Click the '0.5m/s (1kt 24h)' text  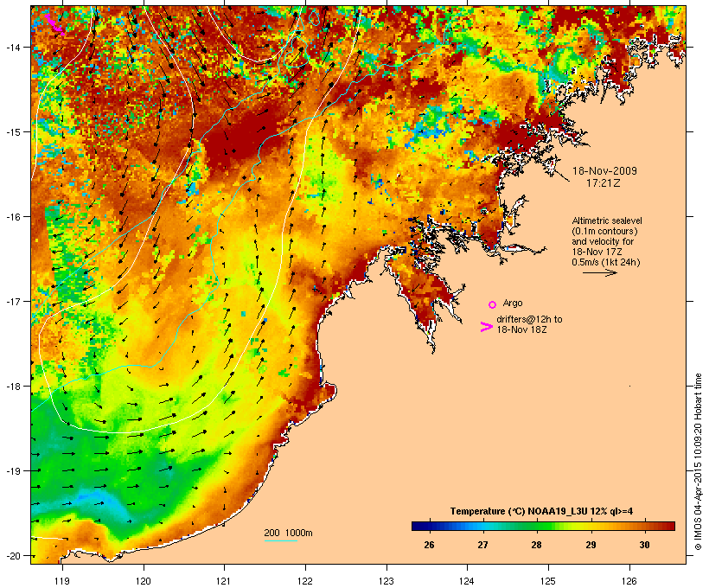coord(606,262)
